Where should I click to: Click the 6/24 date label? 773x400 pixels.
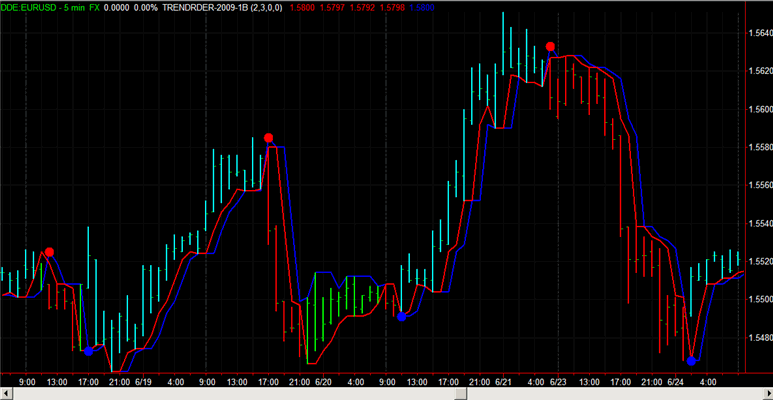point(675,381)
